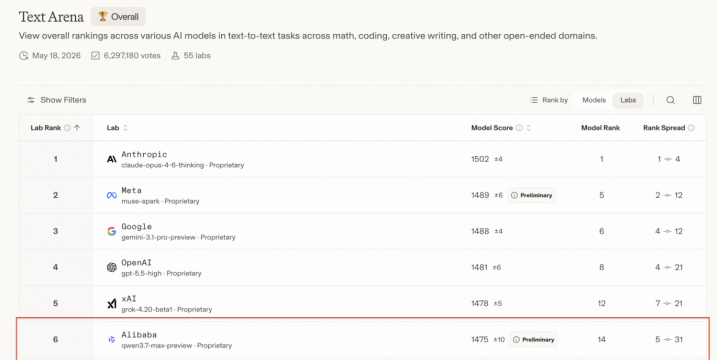Sort the Lab column
The width and height of the screenshot is (717, 360).
pos(125,128)
